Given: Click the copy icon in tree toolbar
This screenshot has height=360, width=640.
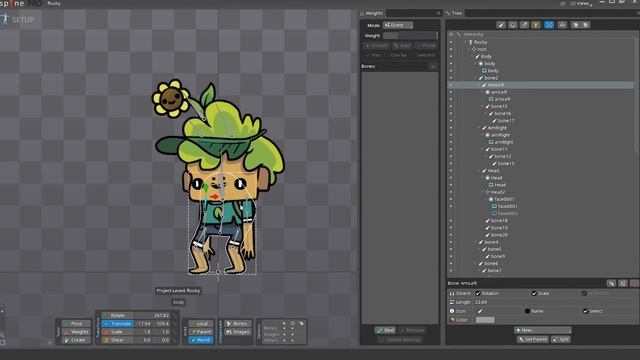Looking at the screenshot, I should pos(576,25).
